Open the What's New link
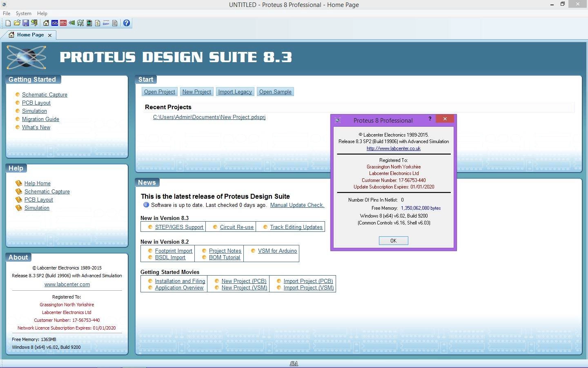The width and height of the screenshot is (588, 368). click(x=36, y=127)
